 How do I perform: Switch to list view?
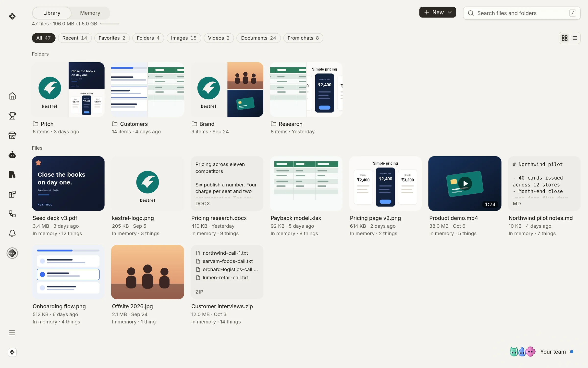[575, 38]
